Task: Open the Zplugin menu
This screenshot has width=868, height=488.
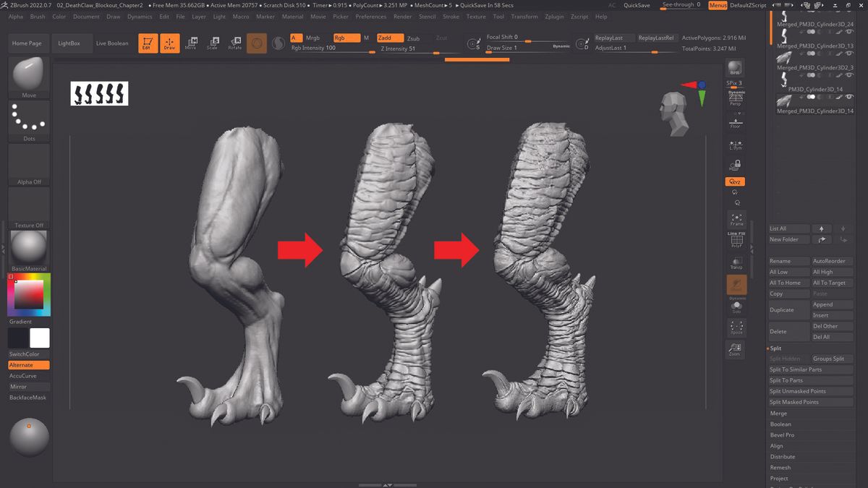Action: (554, 16)
